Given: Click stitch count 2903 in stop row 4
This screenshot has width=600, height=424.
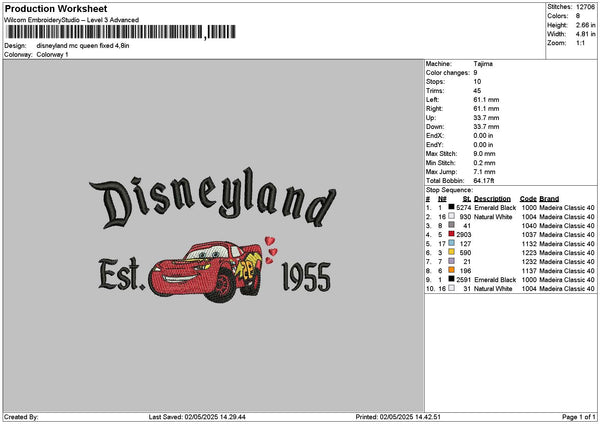Looking at the screenshot, I should (x=463, y=235).
